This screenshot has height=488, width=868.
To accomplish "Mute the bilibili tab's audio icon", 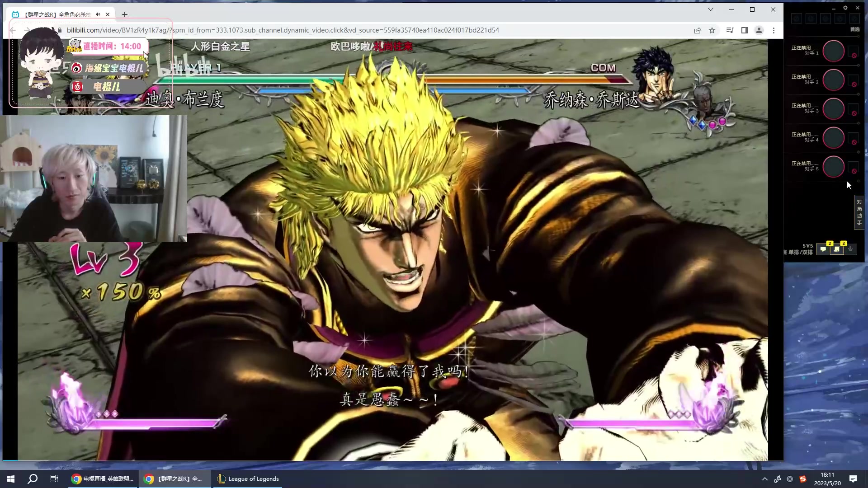I will pos(98,14).
